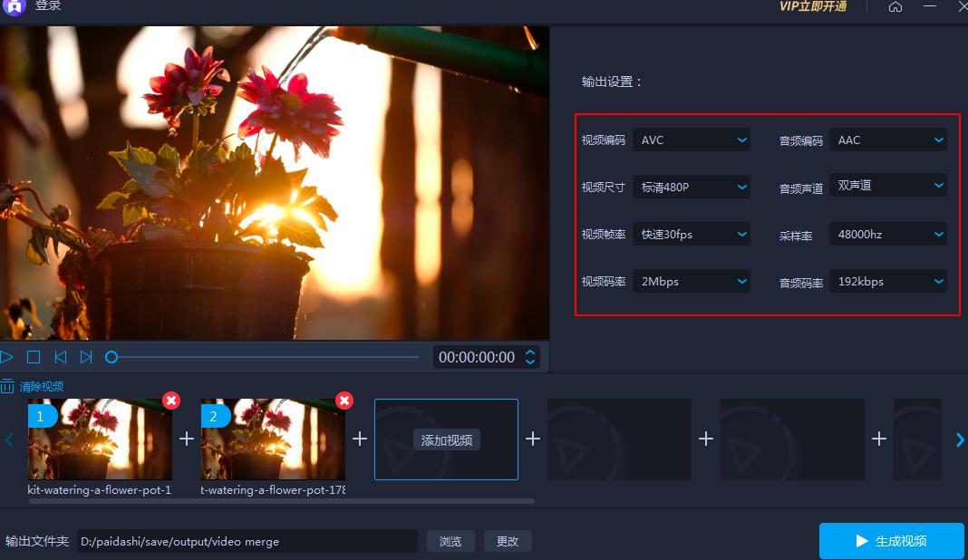Open the 视频帧率 快速30fps dropdown

(x=692, y=234)
